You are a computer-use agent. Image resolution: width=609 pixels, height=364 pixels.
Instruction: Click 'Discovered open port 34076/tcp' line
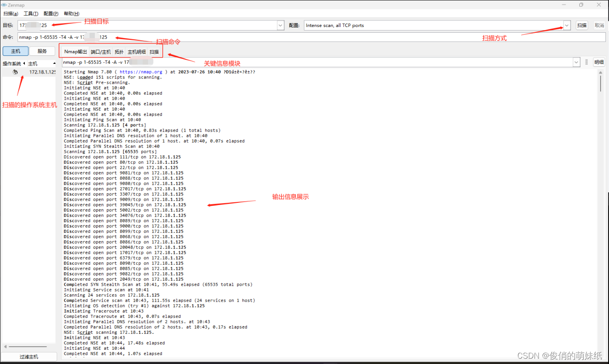(x=125, y=215)
